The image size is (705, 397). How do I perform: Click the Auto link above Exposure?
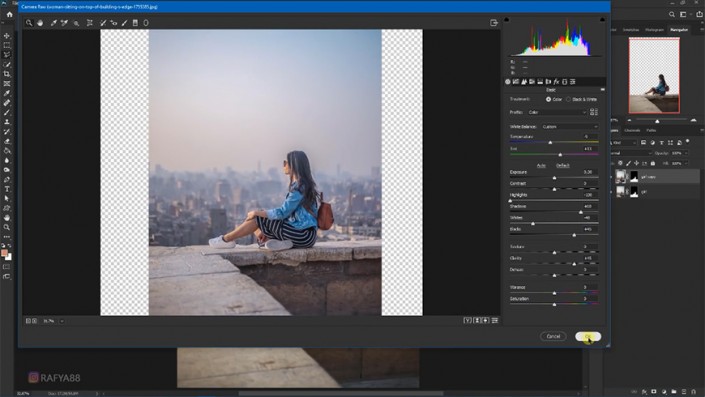coord(541,165)
